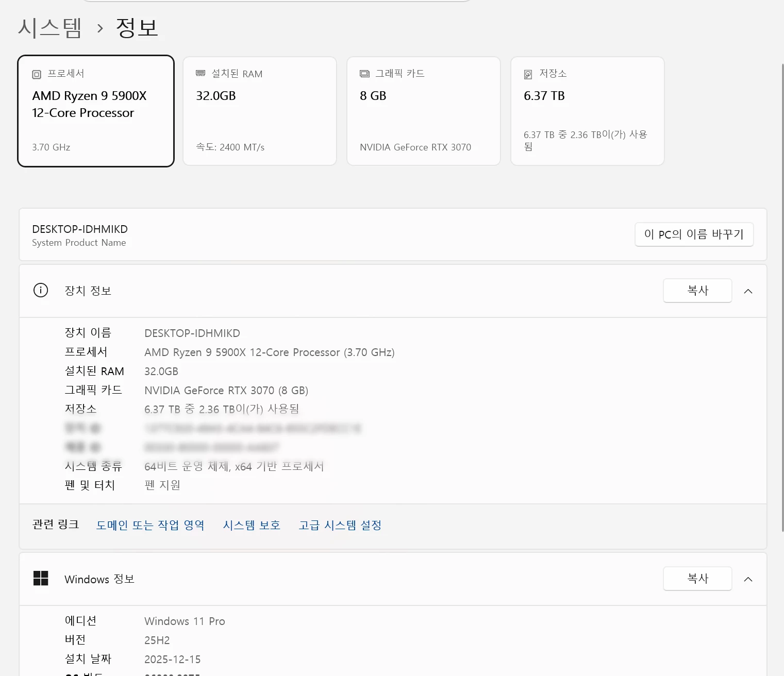Image resolution: width=784 pixels, height=676 pixels.
Task: Click the 3.70 GHz text on processor card
Action: point(51,147)
